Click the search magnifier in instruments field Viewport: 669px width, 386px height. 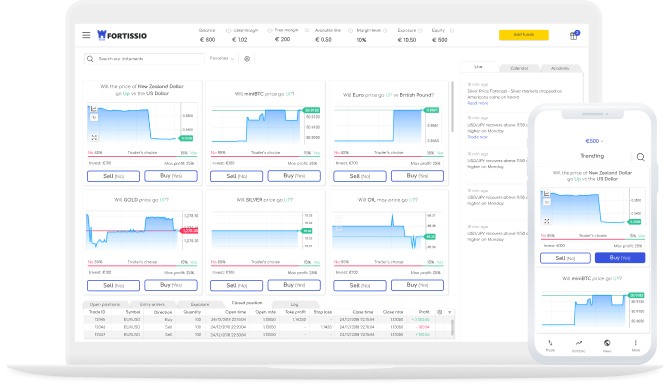click(x=90, y=59)
